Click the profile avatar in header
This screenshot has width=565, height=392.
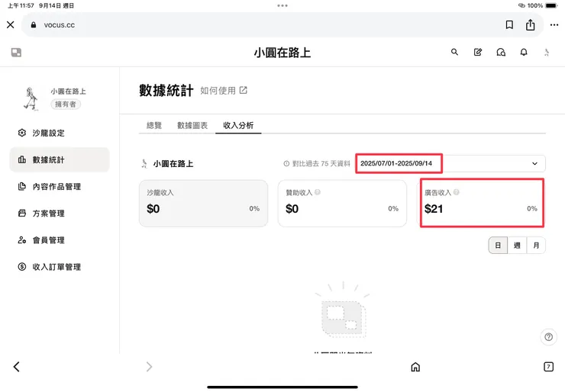click(x=547, y=53)
